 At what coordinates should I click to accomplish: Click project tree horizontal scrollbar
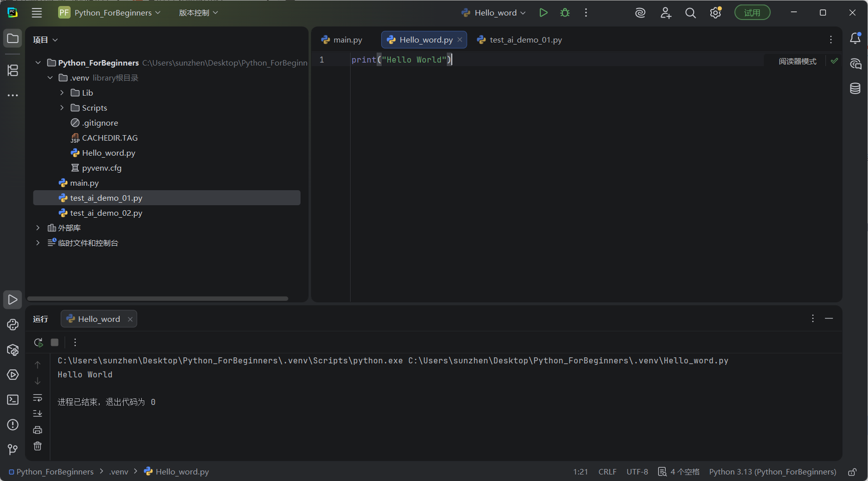click(158, 299)
